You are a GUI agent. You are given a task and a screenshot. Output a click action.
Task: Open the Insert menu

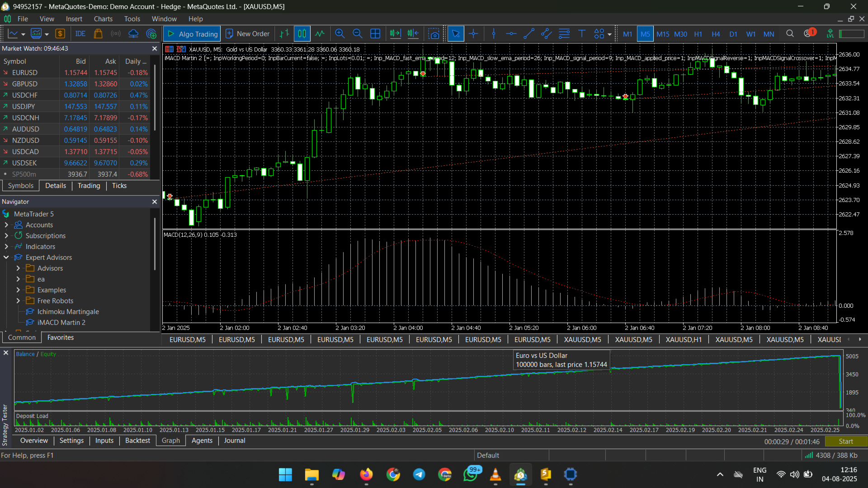(x=74, y=19)
